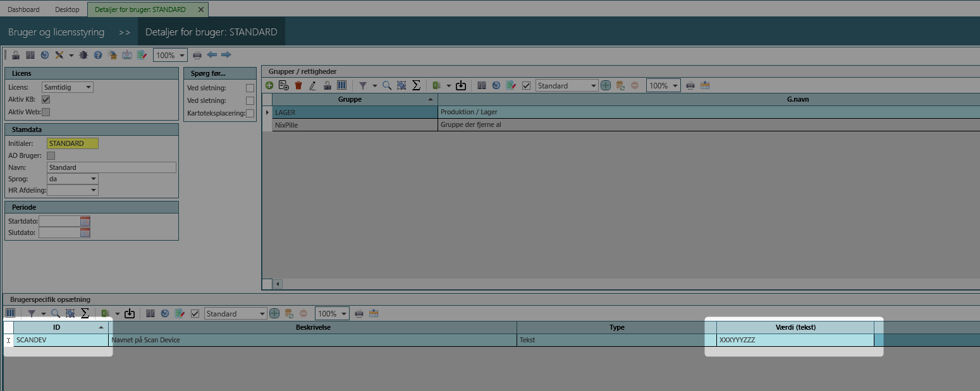Click the Navn input field
The image size is (980, 391).
coord(111,167)
